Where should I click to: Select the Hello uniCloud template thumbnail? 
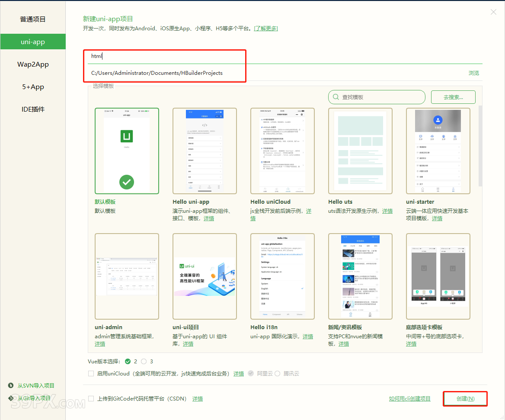pos(282,151)
